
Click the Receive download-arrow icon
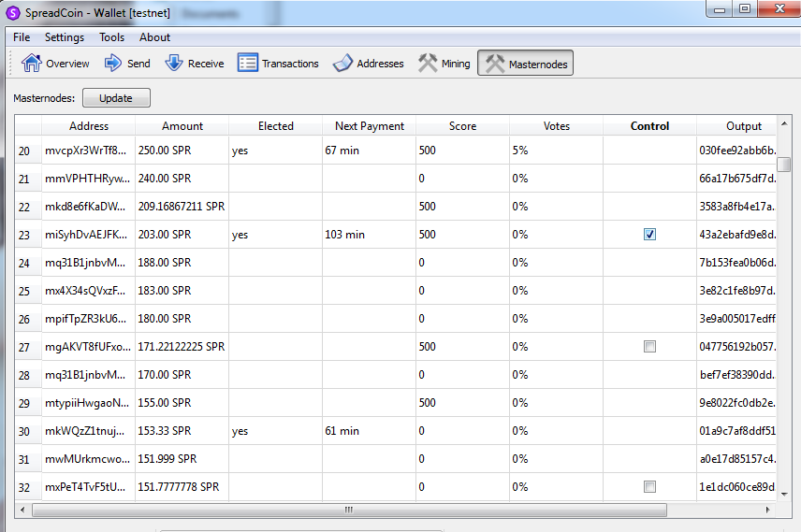coord(174,64)
